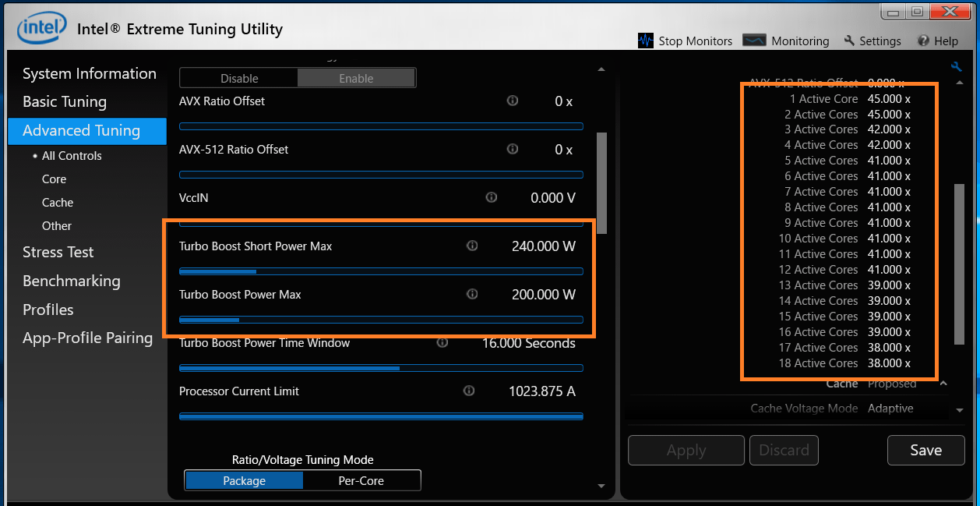Click the 3 Active Cores row

(848, 129)
